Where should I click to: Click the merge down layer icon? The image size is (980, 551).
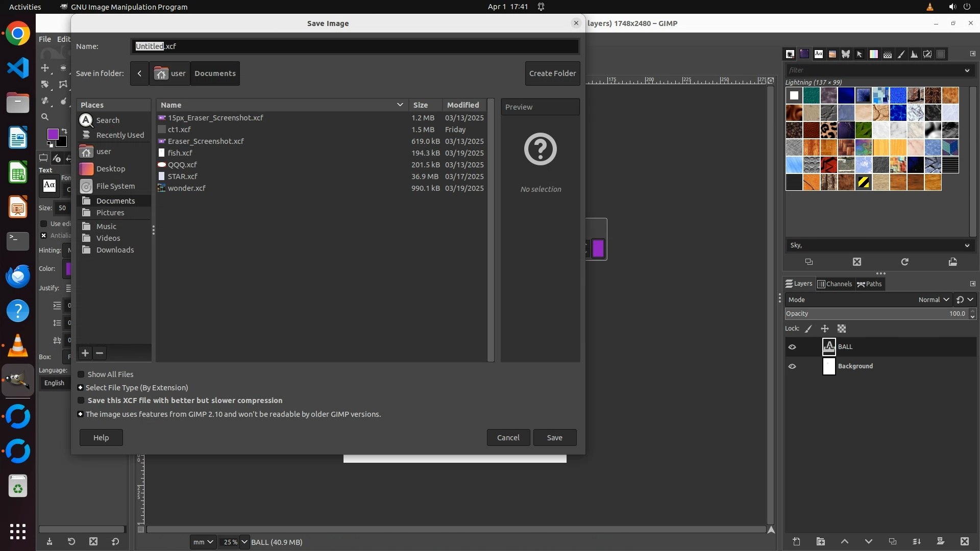pos(916,541)
